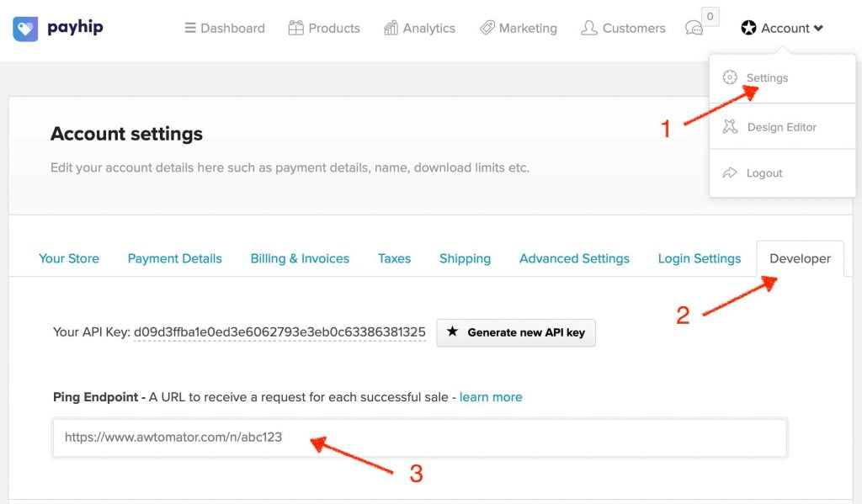
Task: Click the payhip wordmark text
Action: point(75,27)
